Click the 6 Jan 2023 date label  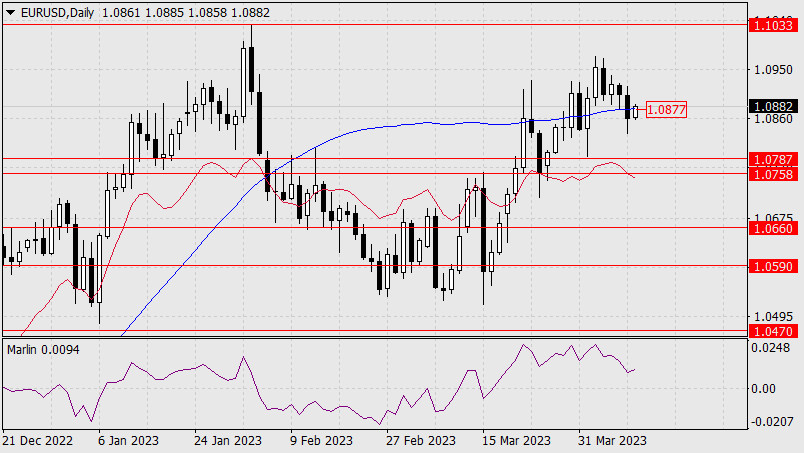coord(128,441)
